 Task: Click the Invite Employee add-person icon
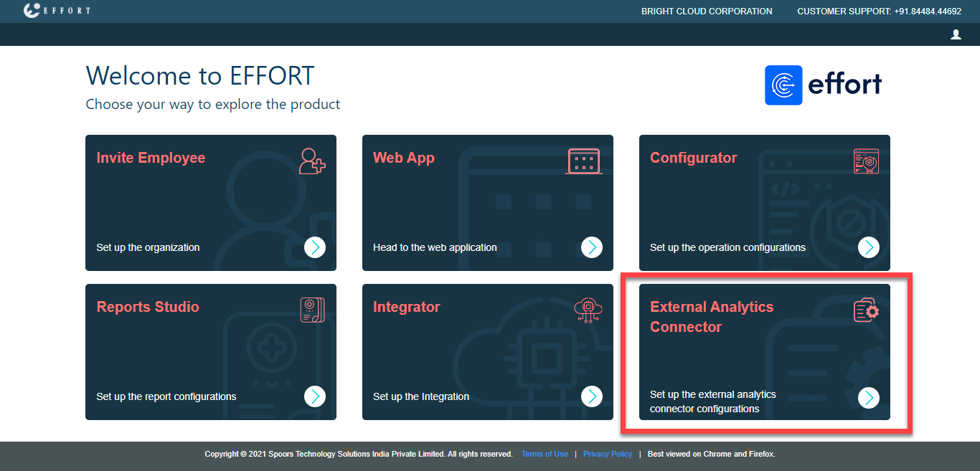312,161
